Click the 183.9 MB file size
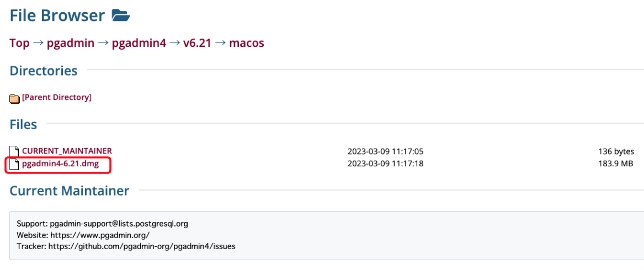Viewport: 644px width, 269px height. pos(616,163)
